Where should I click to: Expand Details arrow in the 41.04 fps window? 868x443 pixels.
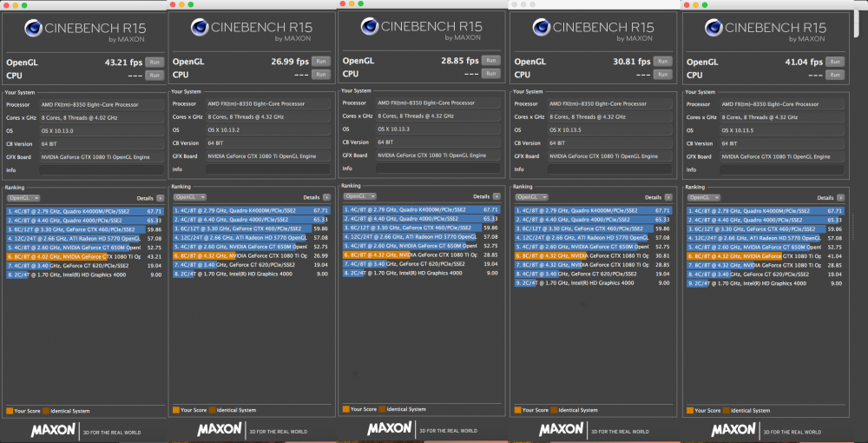841,198
